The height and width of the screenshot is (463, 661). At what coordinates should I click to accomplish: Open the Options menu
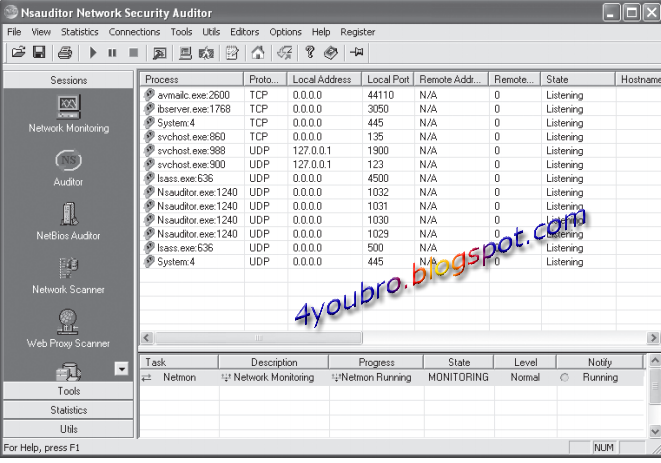click(x=285, y=32)
